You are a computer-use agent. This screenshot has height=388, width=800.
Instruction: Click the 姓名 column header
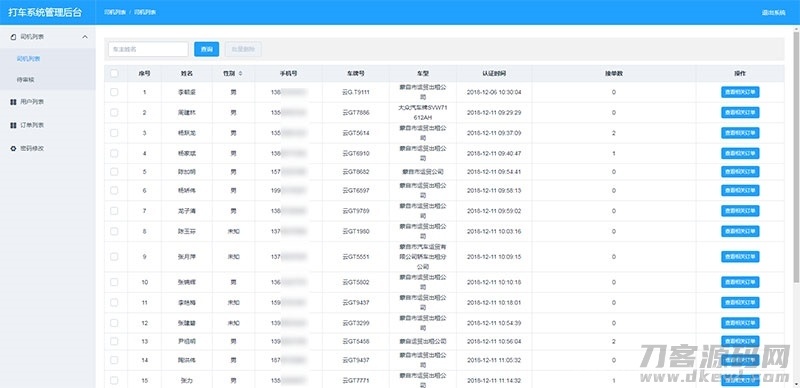point(187,74)
